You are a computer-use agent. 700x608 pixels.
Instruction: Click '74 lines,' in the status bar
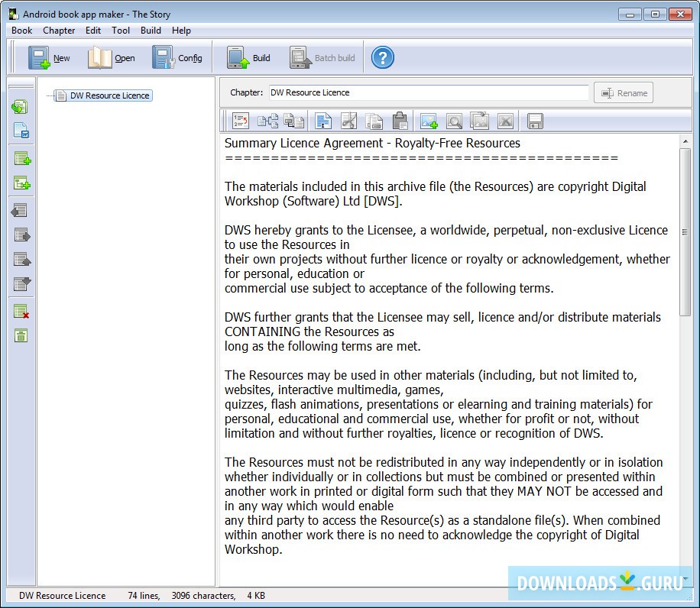(x=144, y=596)
